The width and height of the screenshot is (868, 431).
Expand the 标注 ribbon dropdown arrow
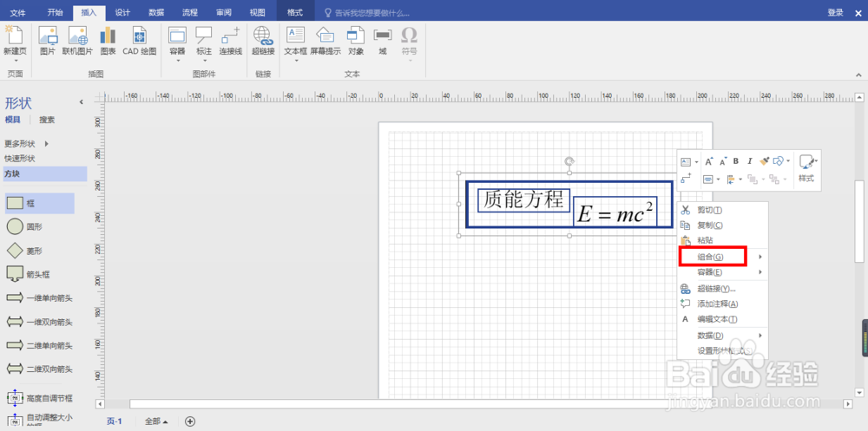click(x=204, y=61)
